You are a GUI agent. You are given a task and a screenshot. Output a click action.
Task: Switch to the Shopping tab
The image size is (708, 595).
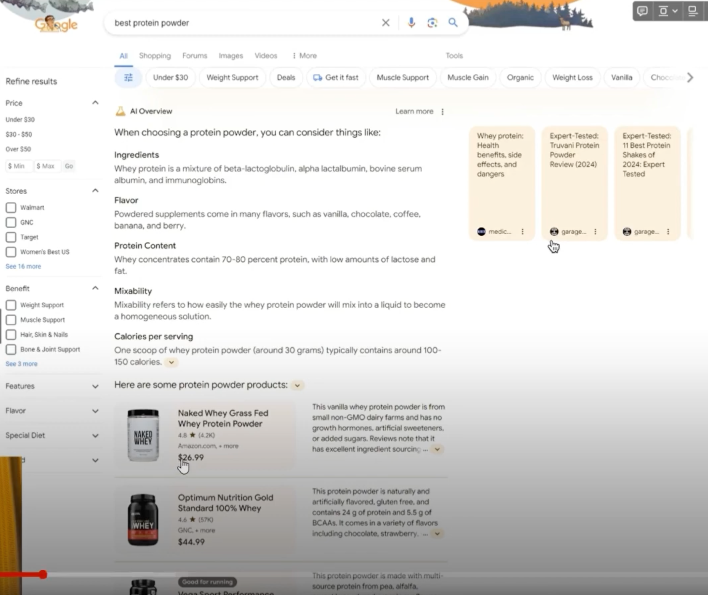click(x=155, y=56)
